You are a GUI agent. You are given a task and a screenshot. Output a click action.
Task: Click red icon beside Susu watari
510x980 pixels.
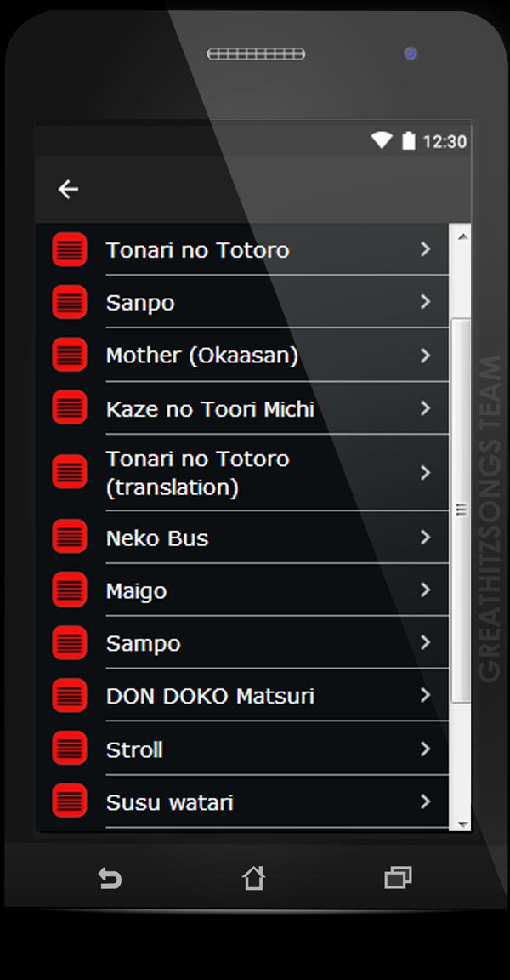70,800
